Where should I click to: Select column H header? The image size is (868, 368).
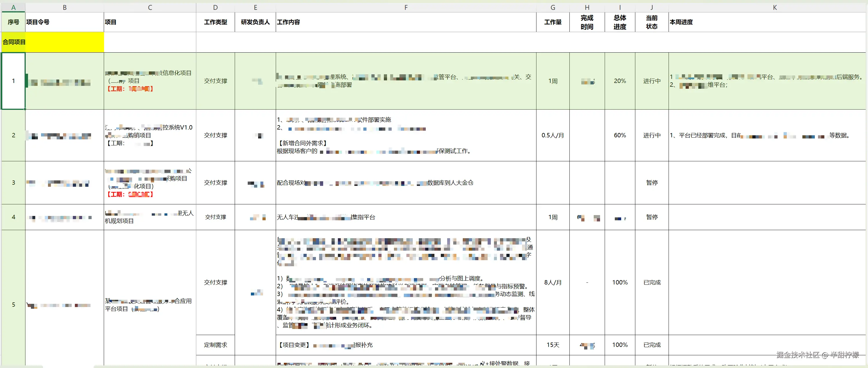587,8
